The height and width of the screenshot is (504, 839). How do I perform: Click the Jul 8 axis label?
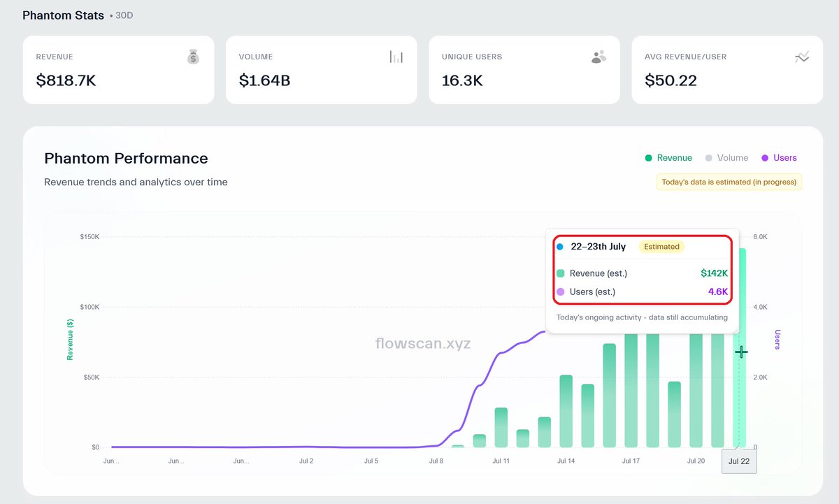tap(436, 461)
